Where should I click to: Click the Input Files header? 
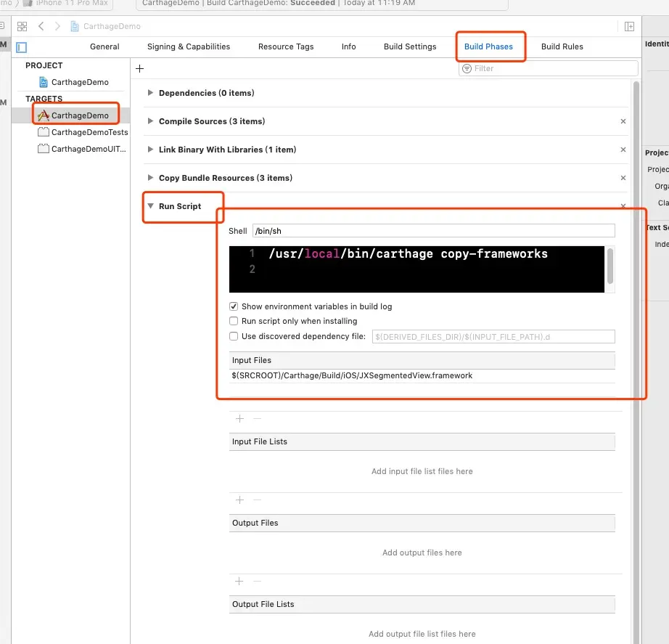pyautogui.click(x=422, y=360)
